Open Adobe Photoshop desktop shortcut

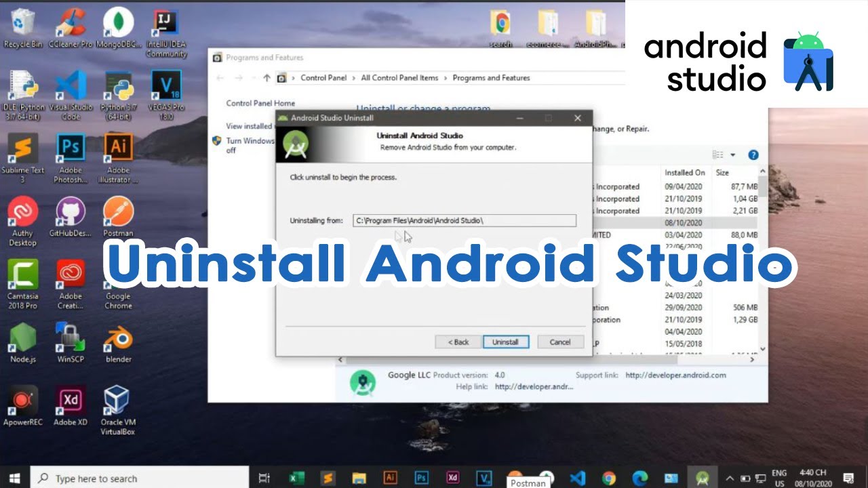click(71, 159)
